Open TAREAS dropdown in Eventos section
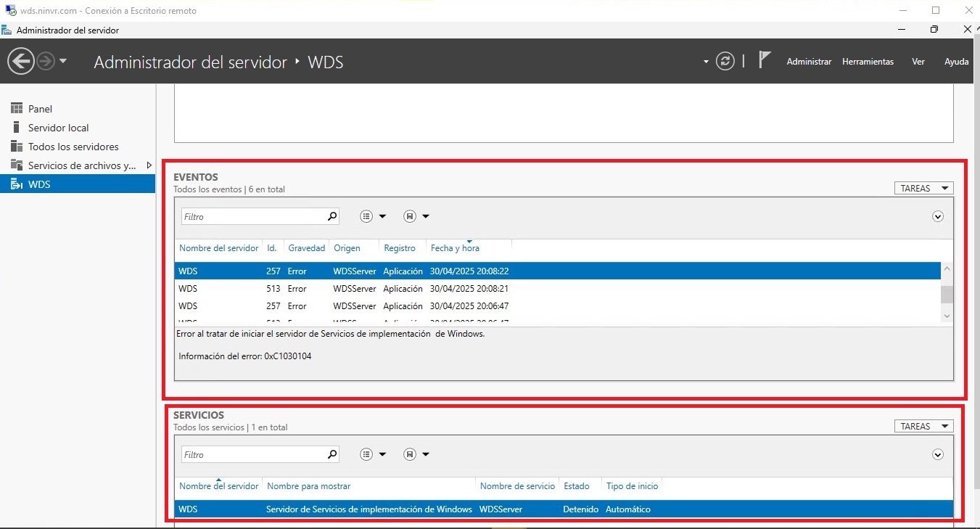The height and width of the screenshot is (529, 980). tap(923, 188)
